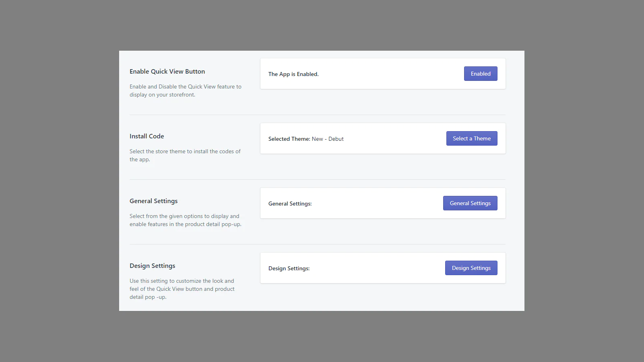Click the Enable Quick View Button heading
644x362 pixels.
(167, 72)
